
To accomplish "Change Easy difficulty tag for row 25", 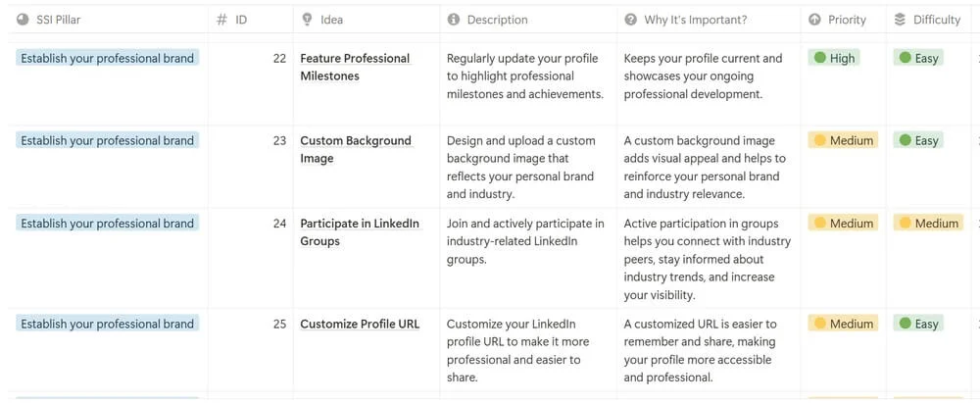I will pos(918,324).
